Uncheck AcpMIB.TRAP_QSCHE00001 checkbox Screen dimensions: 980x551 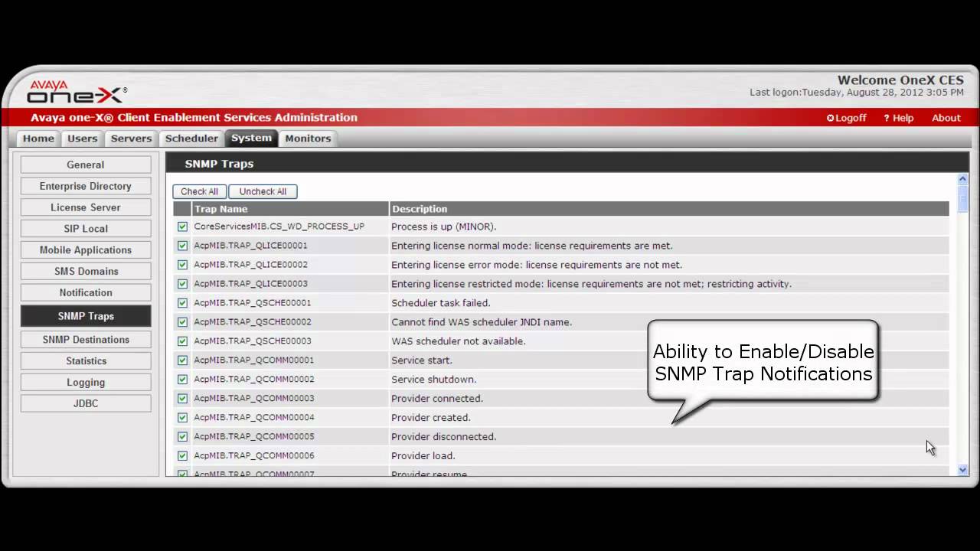(182, 303)
